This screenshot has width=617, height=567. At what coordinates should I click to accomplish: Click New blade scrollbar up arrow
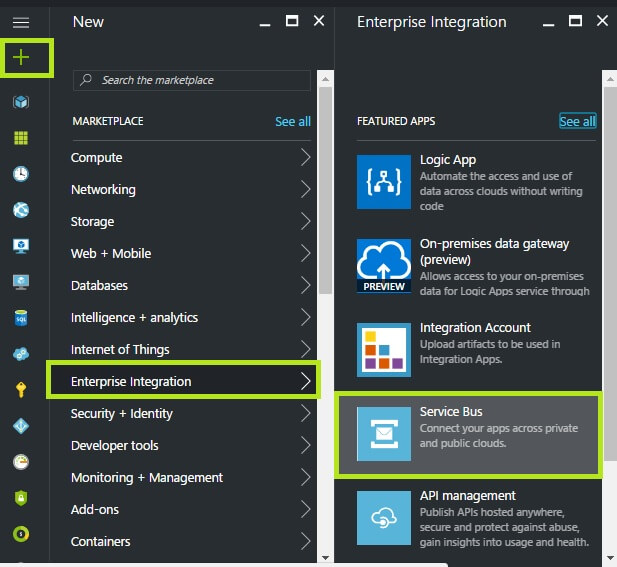pos(325,79)
